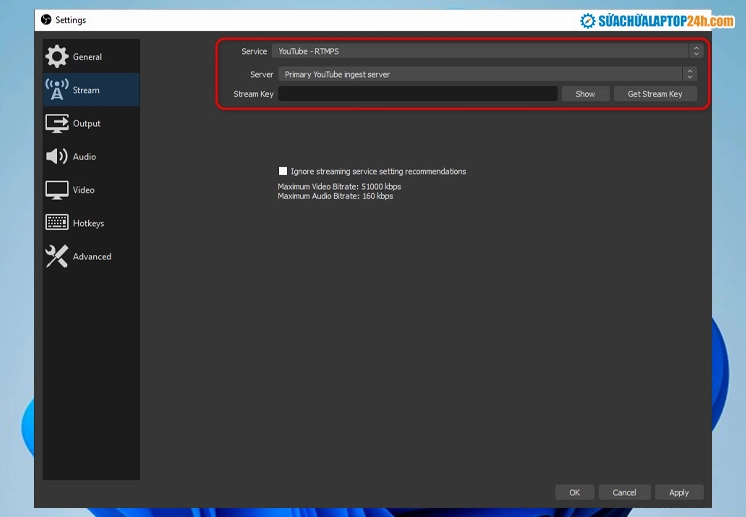Open the Service dropdown YouTube - RTMPS
The width and height of the screenshot is (746, 517).
pos(487,51)
